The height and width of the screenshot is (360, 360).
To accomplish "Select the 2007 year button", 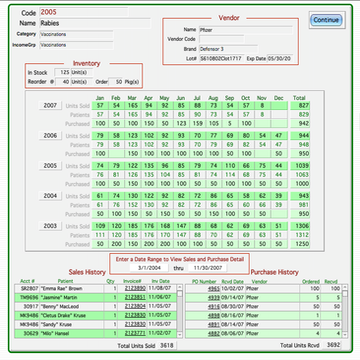I will (50, 106).
